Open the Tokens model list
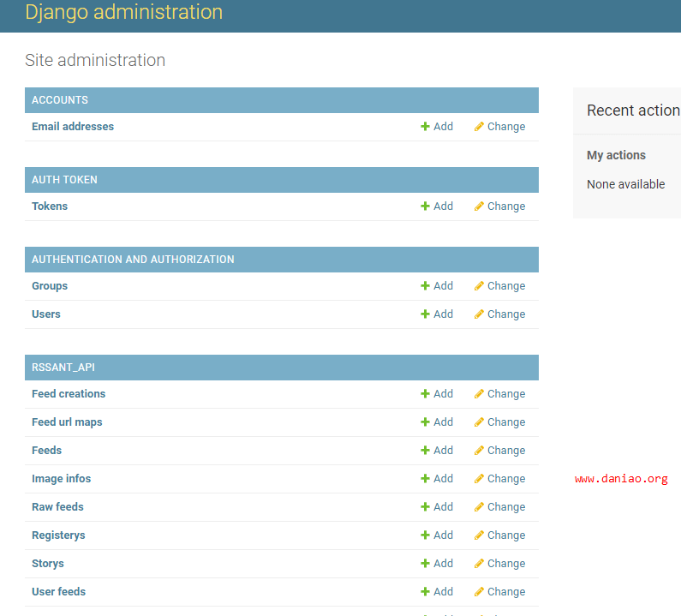Viewport: 681px width, 616px height. [x=50, y=206]
